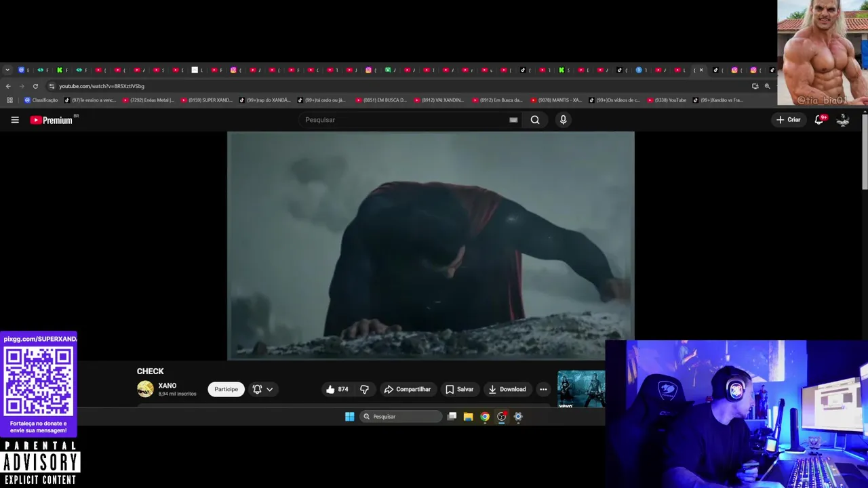Screen dimensions: 868x488
Task: Open the Xandão vs Fra bookmark
Action: coord(718,100)
